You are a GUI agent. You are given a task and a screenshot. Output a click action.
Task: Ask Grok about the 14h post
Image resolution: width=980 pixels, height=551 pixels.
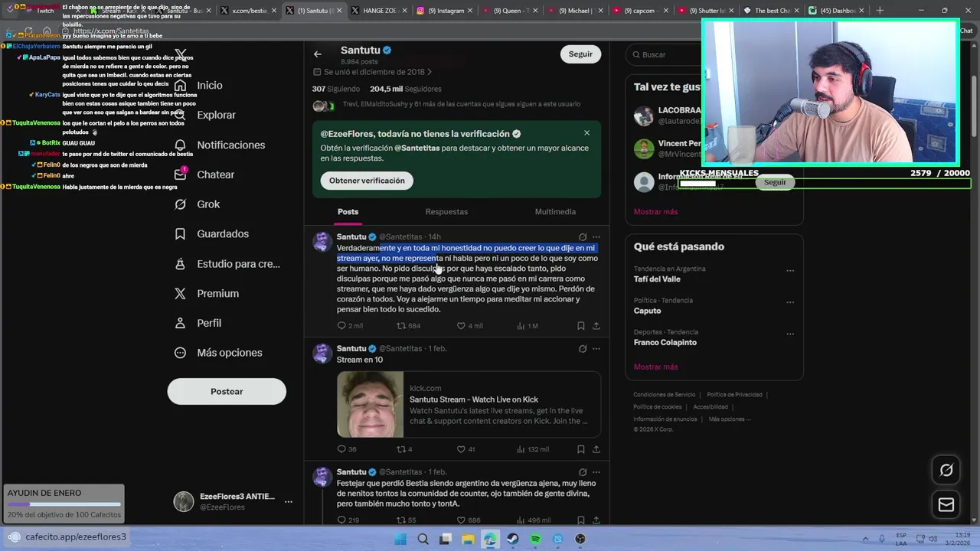click(583, 237)
